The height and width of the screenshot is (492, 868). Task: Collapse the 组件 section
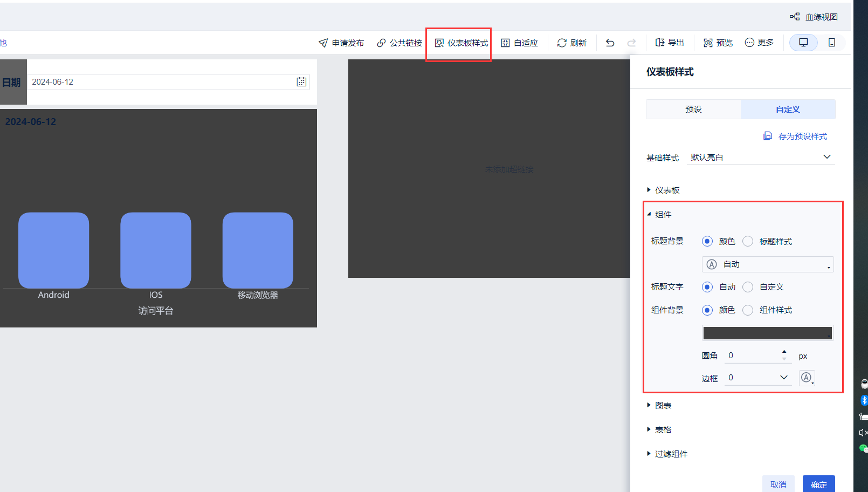(659, 214)
